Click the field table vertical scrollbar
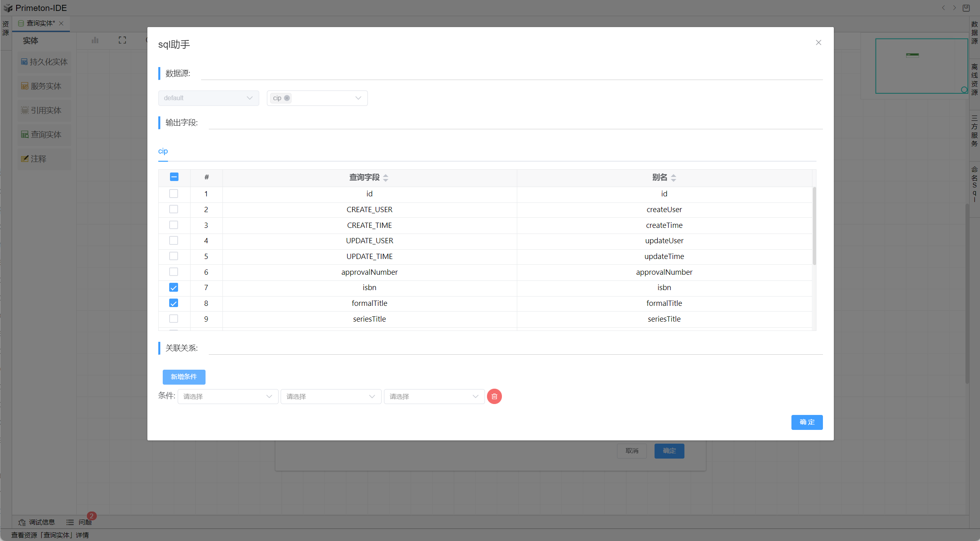This screenshot has width=980, height=541. [814, 226]
